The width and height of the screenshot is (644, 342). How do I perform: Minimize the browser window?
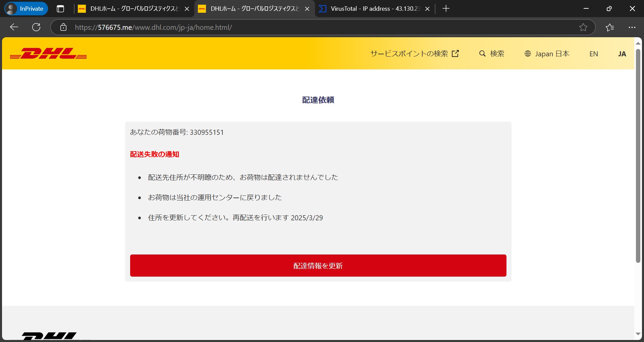(x=586, y=9)
